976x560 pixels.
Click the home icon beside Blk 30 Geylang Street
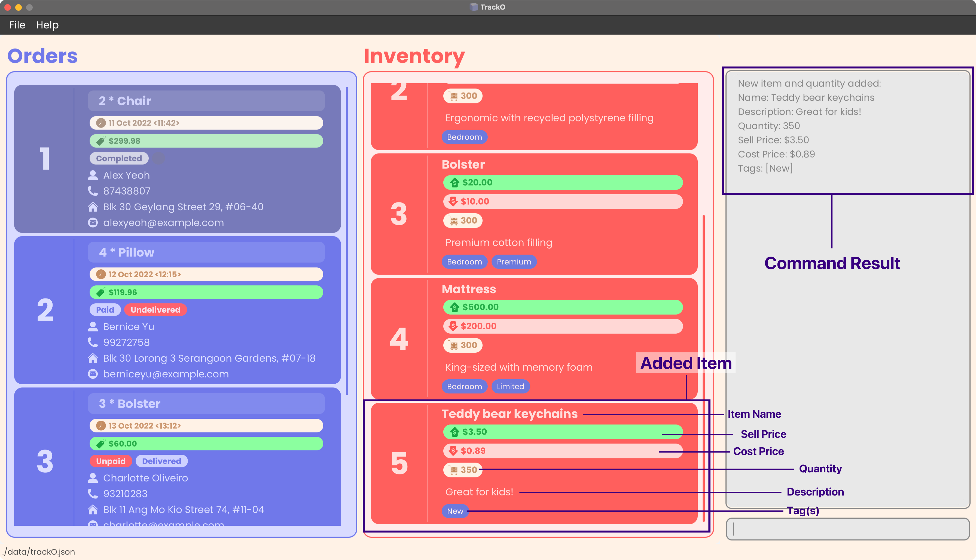tap(93, 207)
